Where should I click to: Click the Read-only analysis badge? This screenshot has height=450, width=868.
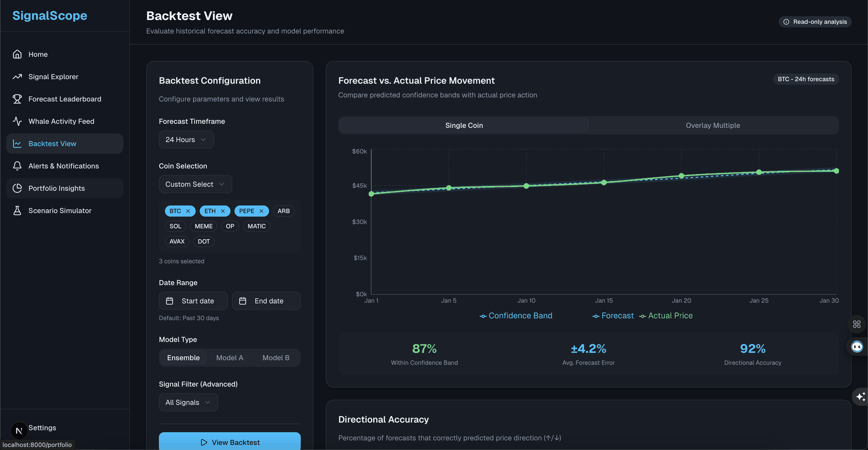click(x=815, y=22)
